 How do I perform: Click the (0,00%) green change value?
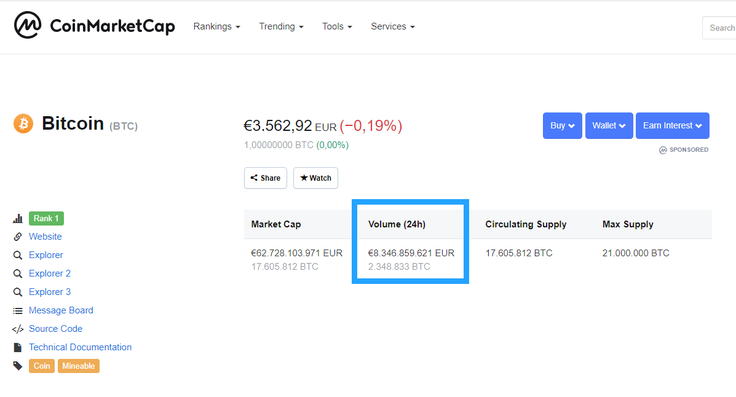[332, 145]
